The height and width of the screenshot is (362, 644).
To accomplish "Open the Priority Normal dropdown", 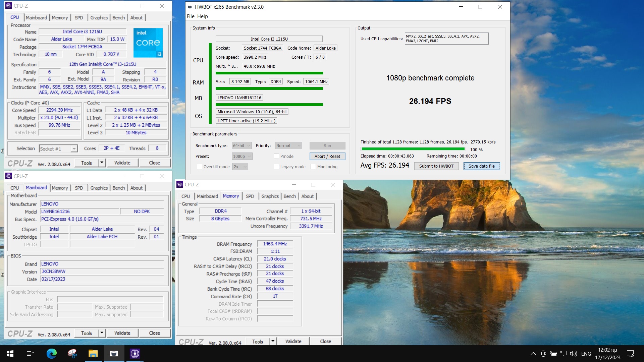I will tap(288, 145).
